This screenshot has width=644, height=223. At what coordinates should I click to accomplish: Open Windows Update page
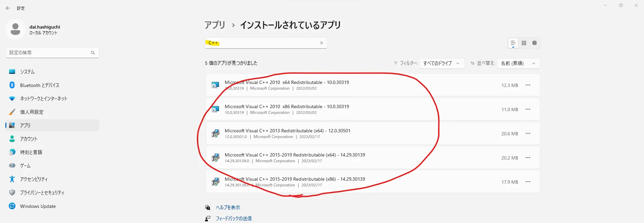(x=52, y=206)
